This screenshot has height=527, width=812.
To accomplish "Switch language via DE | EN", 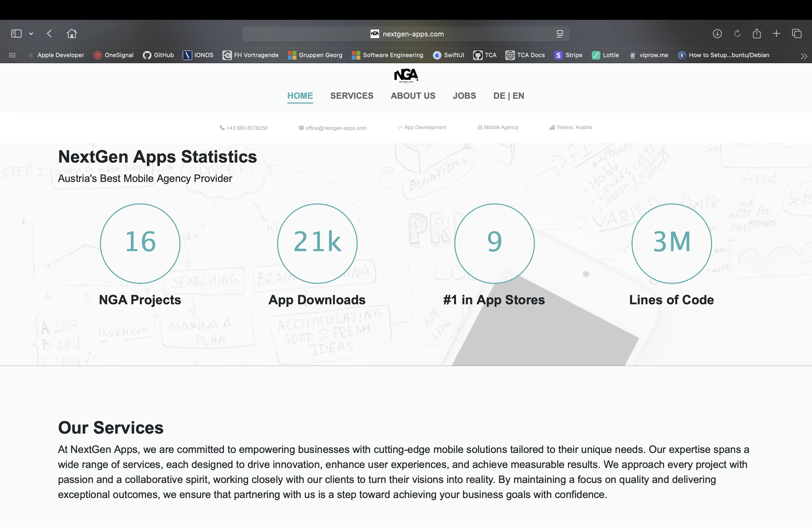I will point(509,96).
